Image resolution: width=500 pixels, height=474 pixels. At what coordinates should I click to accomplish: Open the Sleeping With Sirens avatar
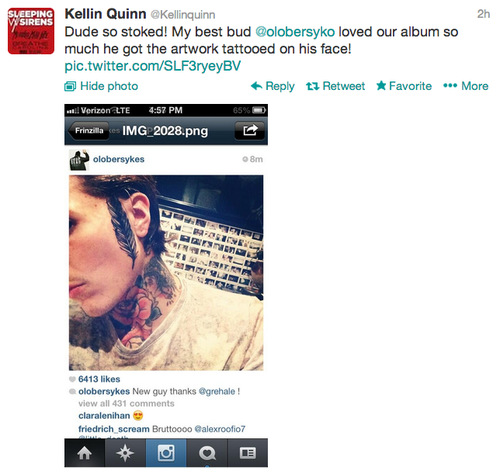pyautogui.click(x=31, y=31)
